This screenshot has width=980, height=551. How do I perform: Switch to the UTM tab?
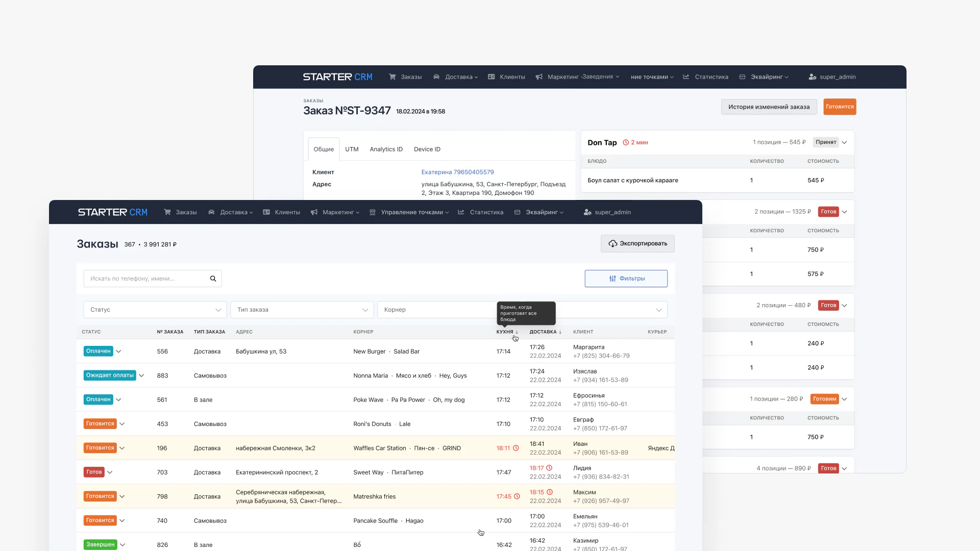[352, 149]
